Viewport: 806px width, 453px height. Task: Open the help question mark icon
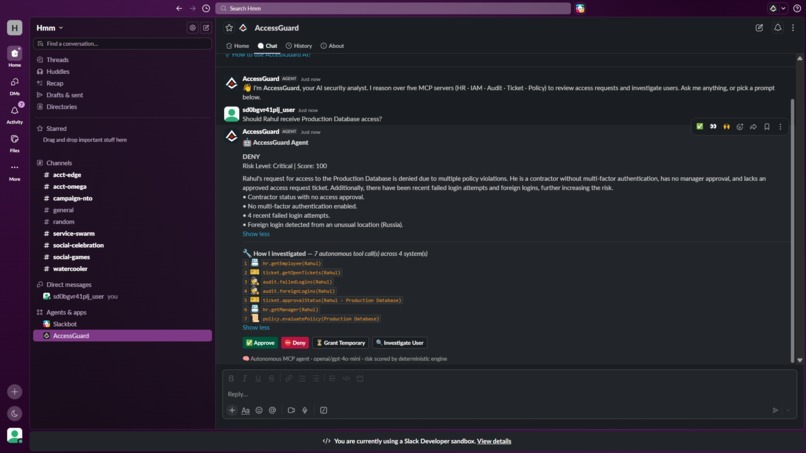click(x=797, y=8)
